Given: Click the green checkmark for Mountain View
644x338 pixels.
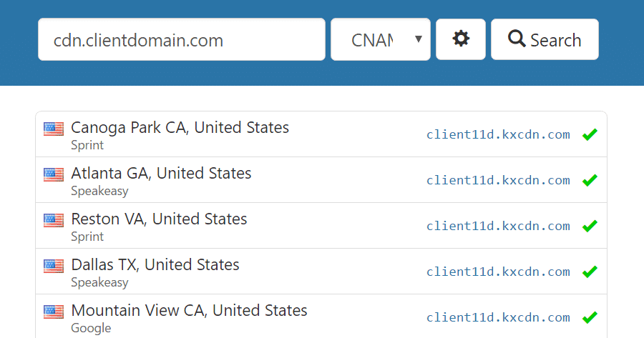Looking at the screenshot, I should (590, 317).
